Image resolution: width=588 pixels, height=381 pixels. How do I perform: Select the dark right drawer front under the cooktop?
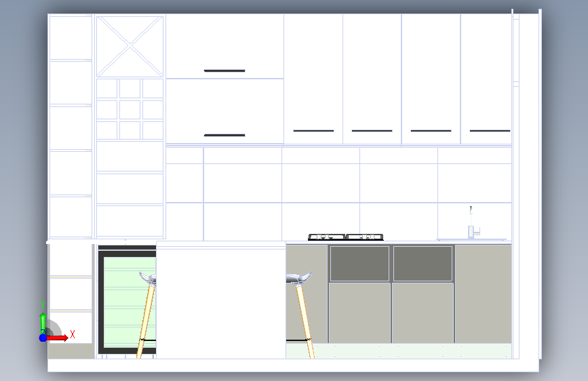click(423, 263)
